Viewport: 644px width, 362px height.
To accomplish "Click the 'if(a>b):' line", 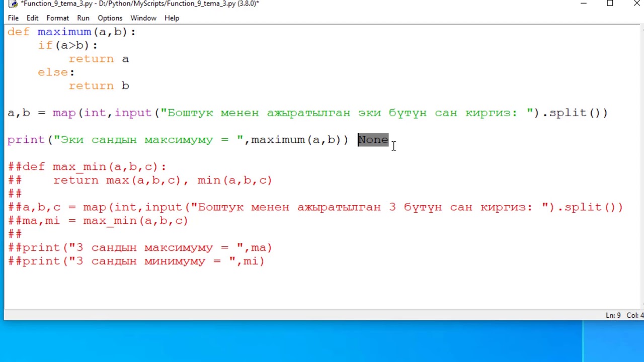I will click(68, 46).
